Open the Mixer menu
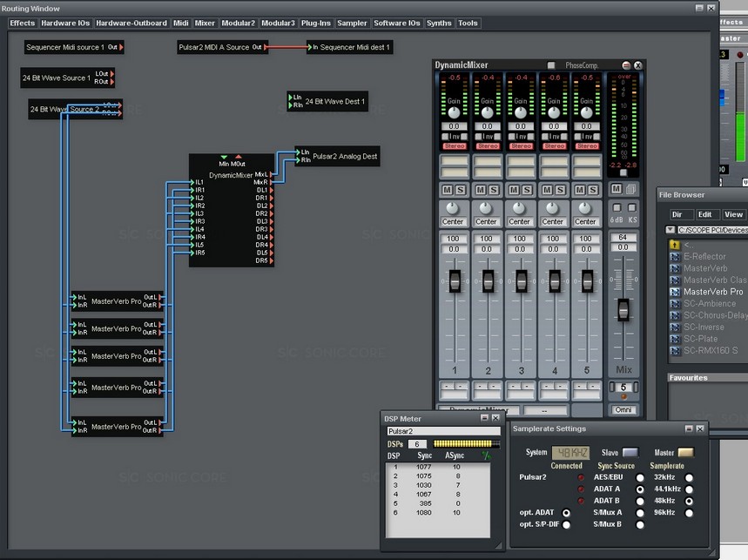Viewport: 748px width, 560px height. (x=205, y=23)
